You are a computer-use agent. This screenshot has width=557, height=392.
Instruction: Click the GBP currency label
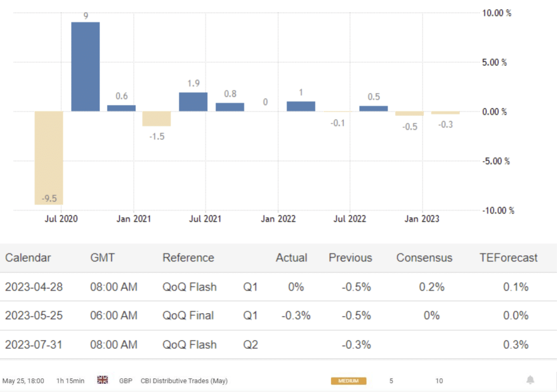pos(125,381)
